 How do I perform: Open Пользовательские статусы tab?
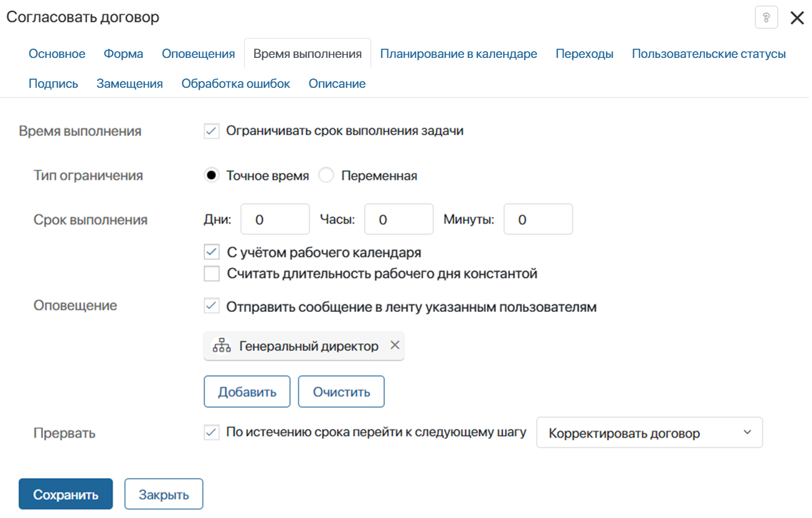[709, 54]
